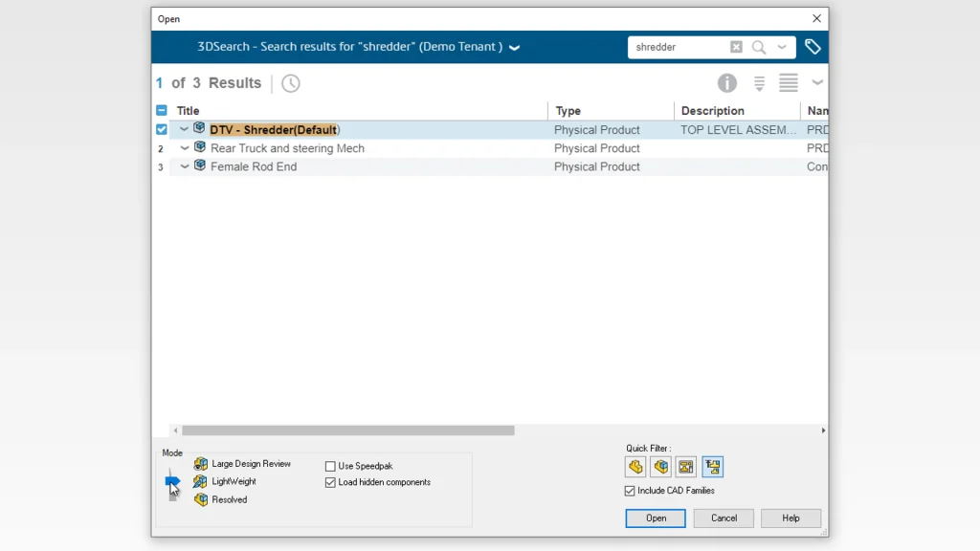The height and width of the screenshot is (551, 980).
Task: Click the Description column header
Action: 712,111
